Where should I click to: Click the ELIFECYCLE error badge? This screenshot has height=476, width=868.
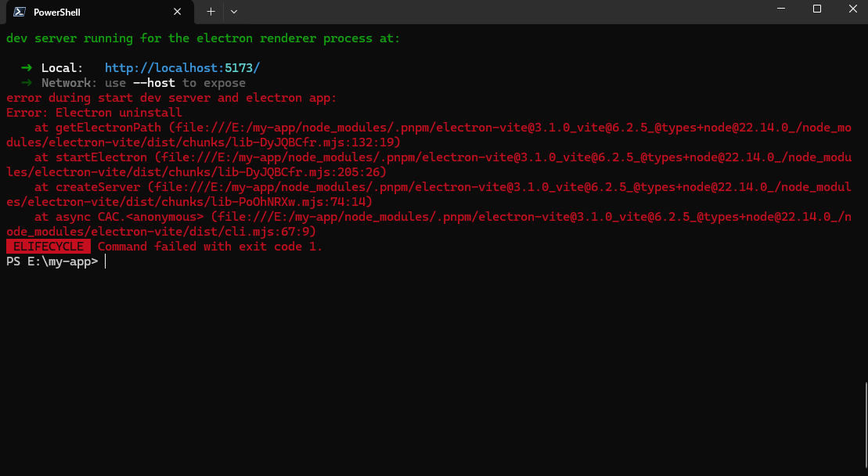(x=49, y=247)
